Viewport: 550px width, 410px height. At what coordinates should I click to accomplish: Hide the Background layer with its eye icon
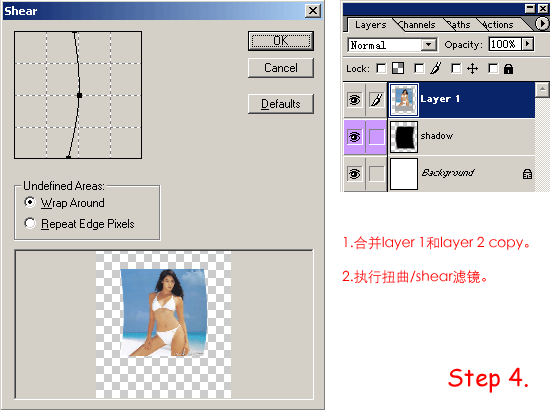354,174
